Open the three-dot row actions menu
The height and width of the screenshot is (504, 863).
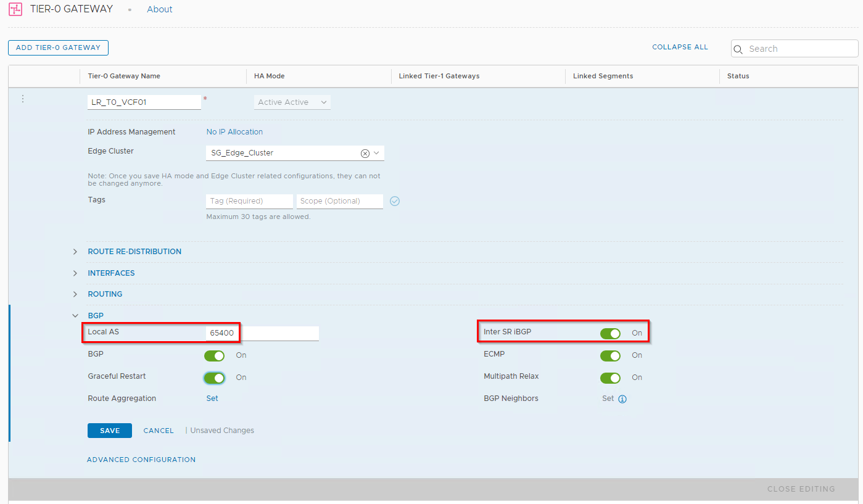[x=23, y=99]
